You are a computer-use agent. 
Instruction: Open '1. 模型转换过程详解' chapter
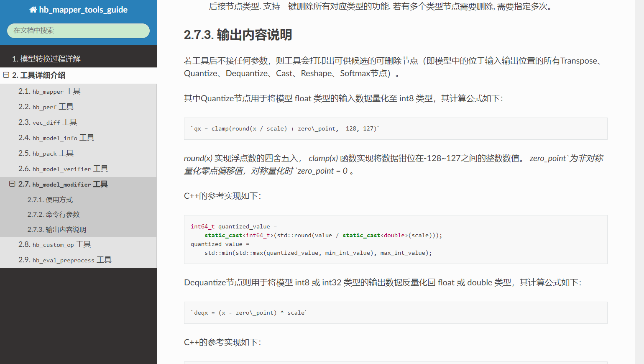pyautogui.click(x=46, y=59)
